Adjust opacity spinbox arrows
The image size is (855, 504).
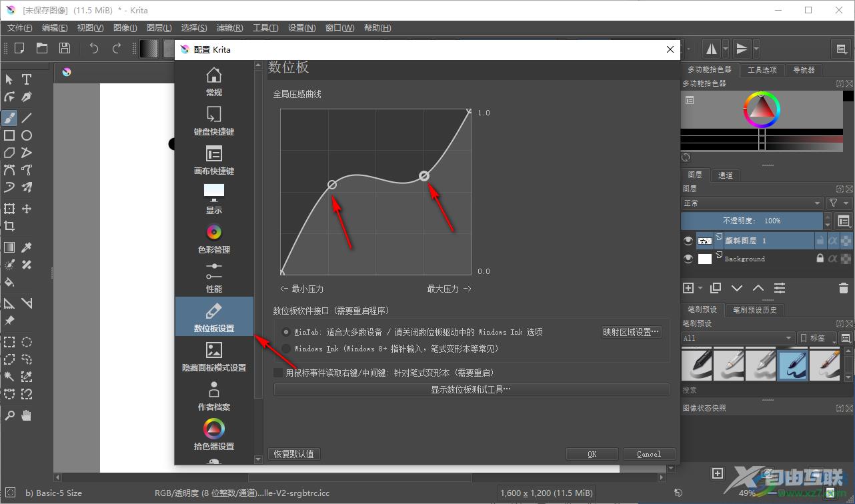(828, 221)
